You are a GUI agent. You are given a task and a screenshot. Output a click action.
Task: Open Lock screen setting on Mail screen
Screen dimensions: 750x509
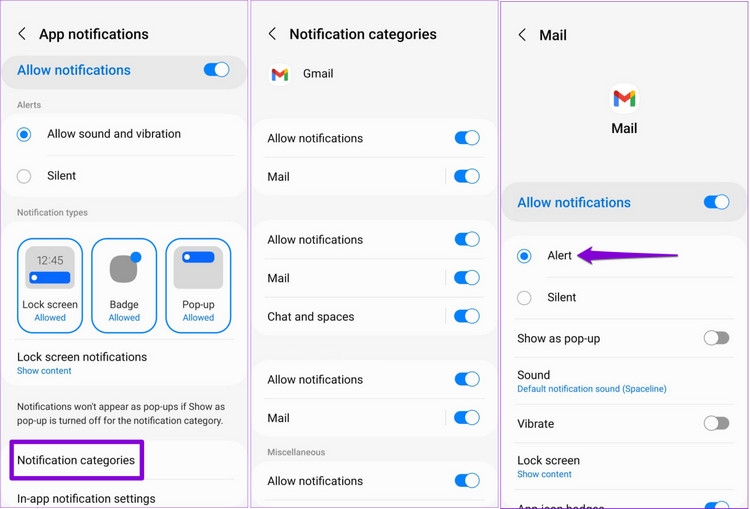pos(624,466)
